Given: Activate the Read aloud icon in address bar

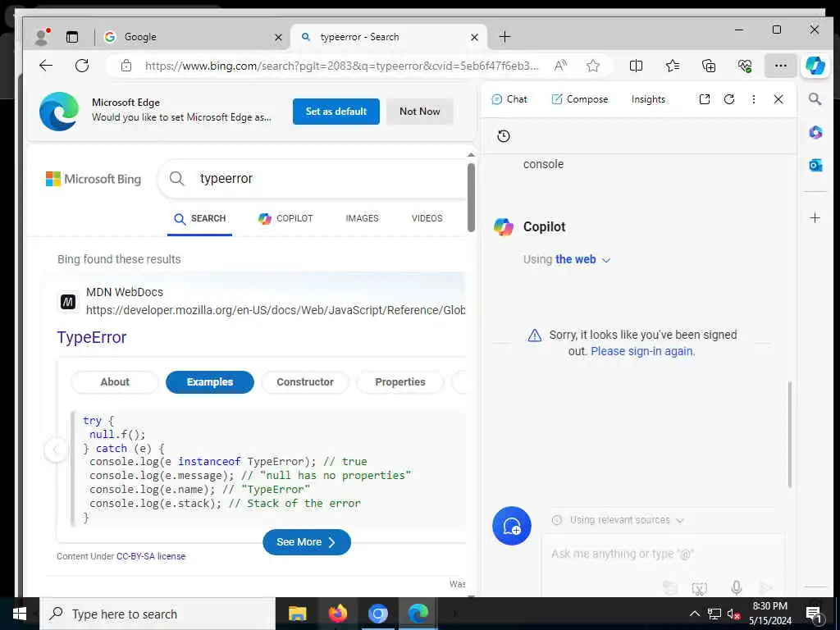Looking at the screenshot, I should point(560,66).
